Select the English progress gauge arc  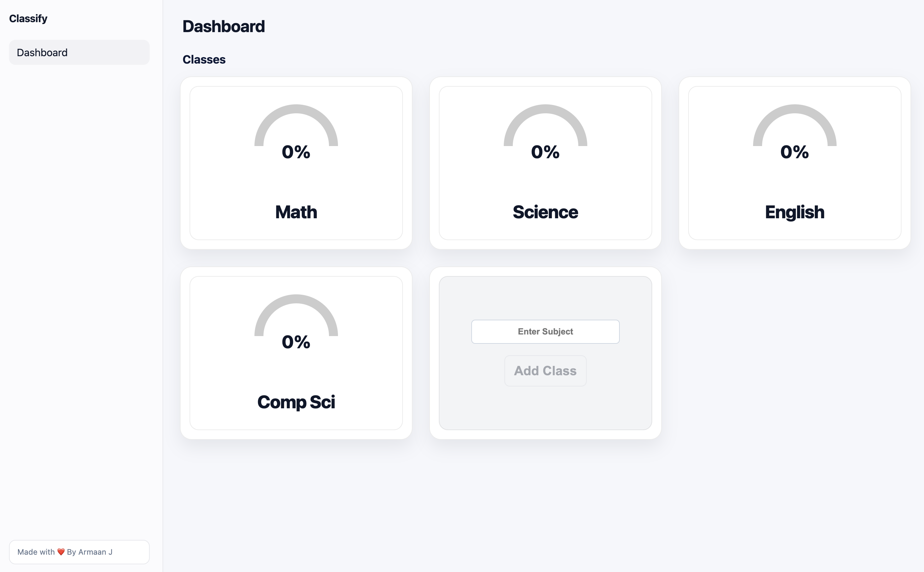(x=794, y=109)
